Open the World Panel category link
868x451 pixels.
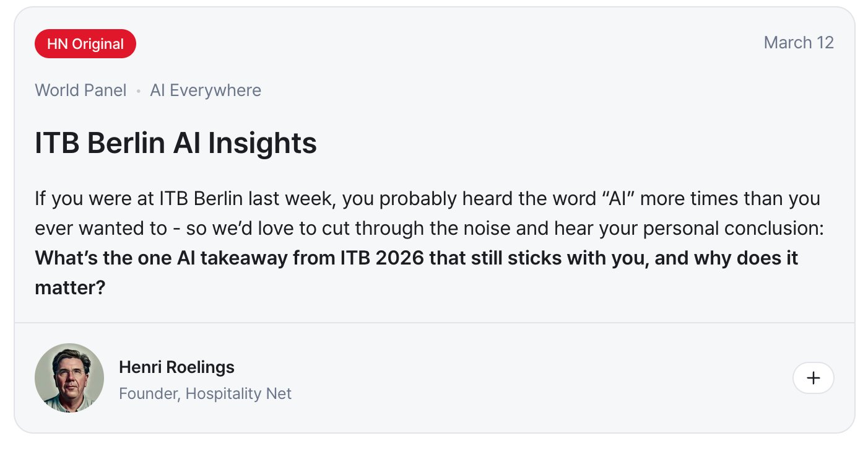pyautogui.click(x=80, y=90)
